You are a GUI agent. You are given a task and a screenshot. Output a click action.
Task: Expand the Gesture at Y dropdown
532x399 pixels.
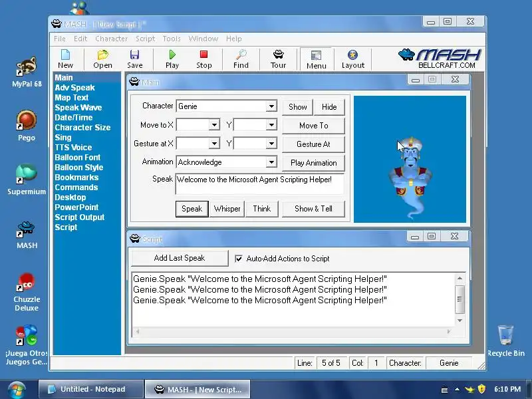[x=271, y=144]
